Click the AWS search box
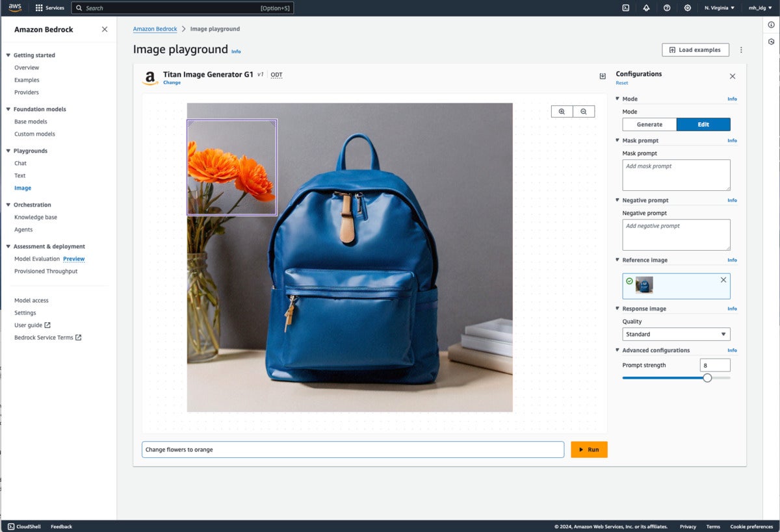Viewport: 780px width, 532px height. (182, 8)
